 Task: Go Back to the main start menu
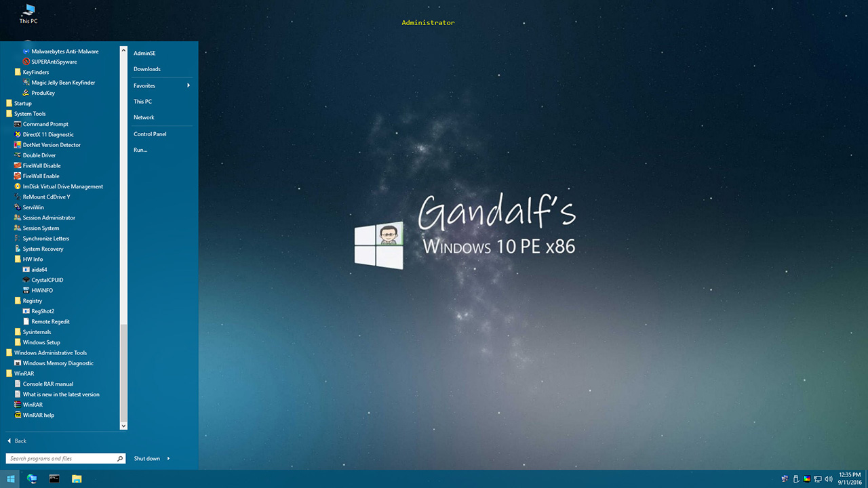tap(17, 441)
